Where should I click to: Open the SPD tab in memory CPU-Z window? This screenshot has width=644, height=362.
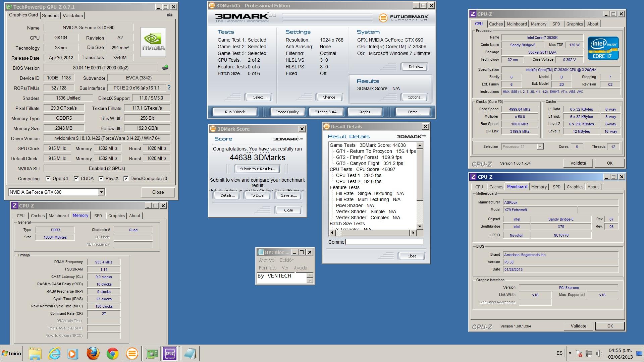(98, 216)
